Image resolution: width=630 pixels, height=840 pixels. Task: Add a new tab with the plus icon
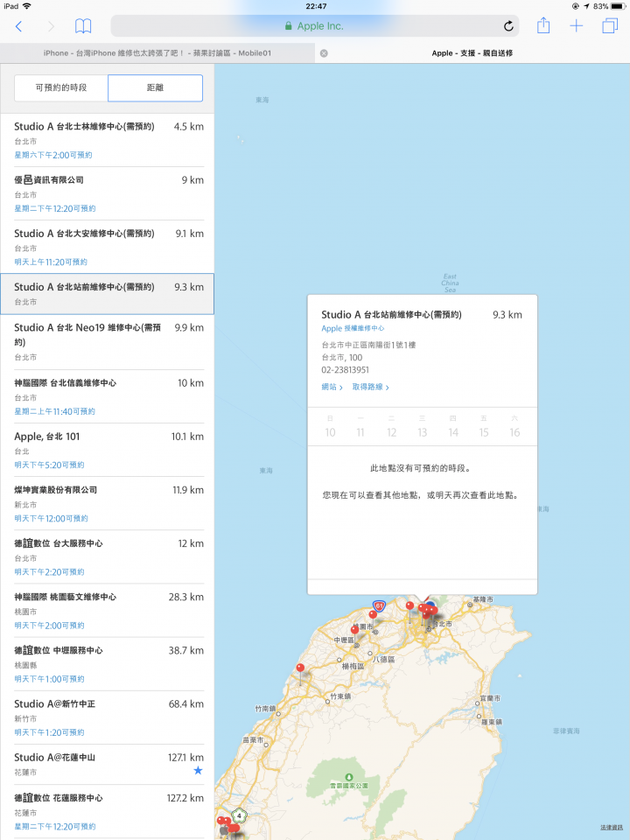tap(577, 25)
